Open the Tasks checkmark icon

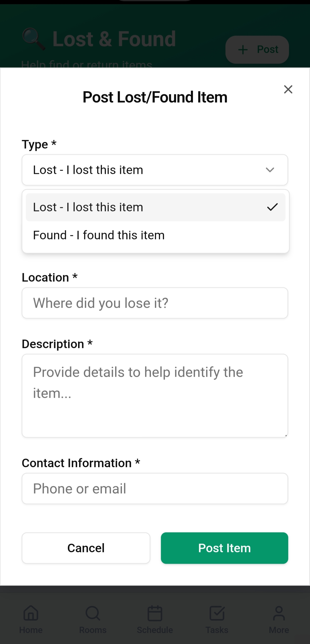[x=217, y=613]
